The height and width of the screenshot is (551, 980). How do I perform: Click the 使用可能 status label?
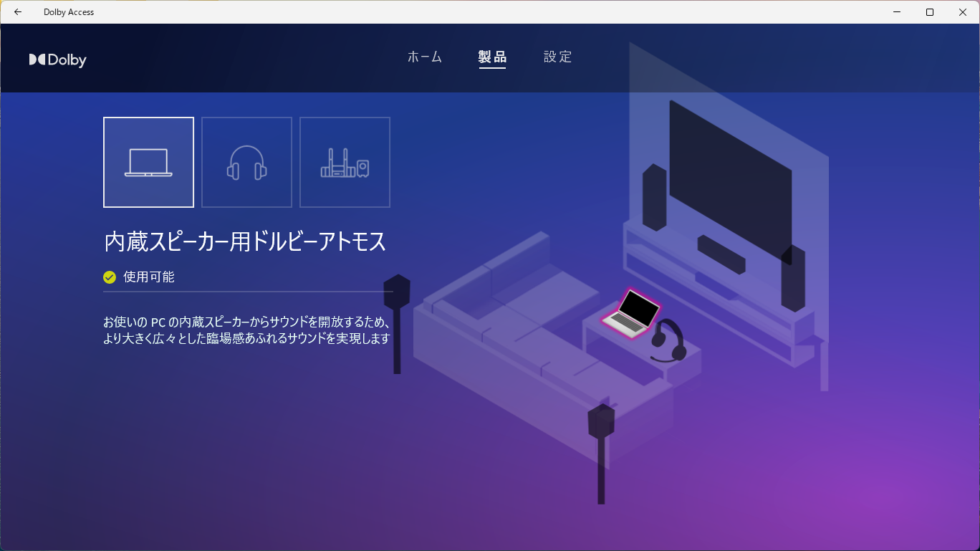coord(149,277)
